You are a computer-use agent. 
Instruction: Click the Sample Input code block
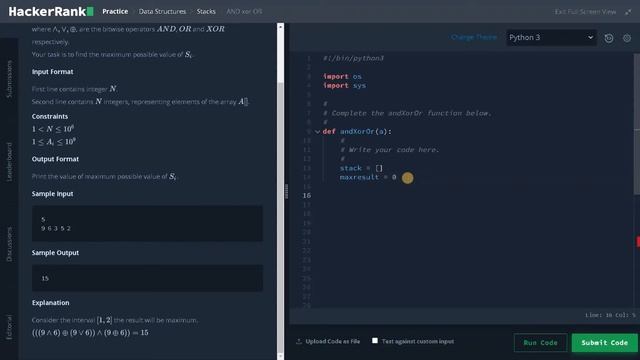pyautogui.click(x=147, y=223)
